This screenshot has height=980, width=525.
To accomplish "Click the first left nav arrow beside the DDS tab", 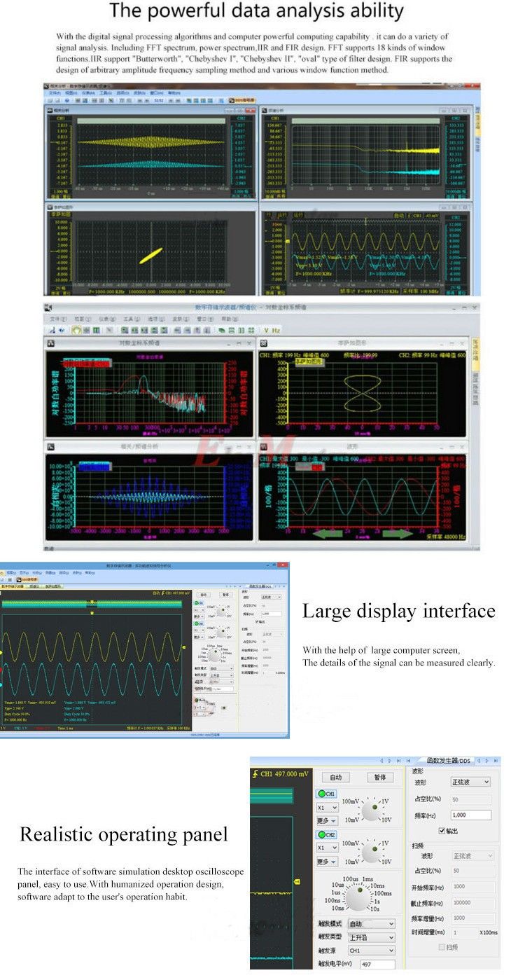I will [382, 760].
